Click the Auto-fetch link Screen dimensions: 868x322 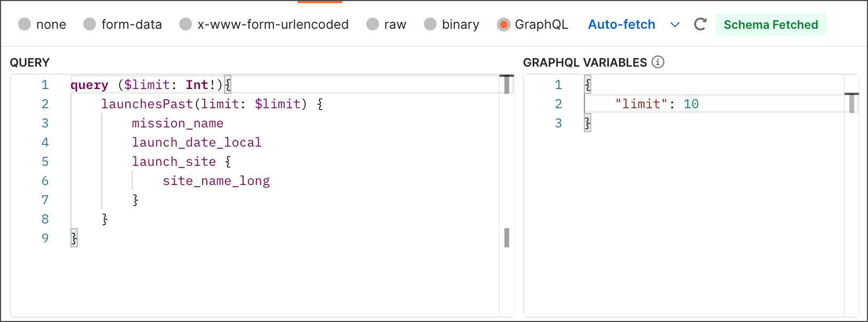(x=621, y=25)
